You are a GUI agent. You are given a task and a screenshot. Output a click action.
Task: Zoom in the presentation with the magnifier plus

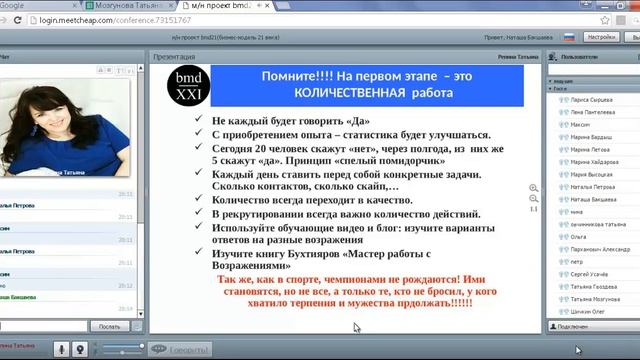coord(533,188)
